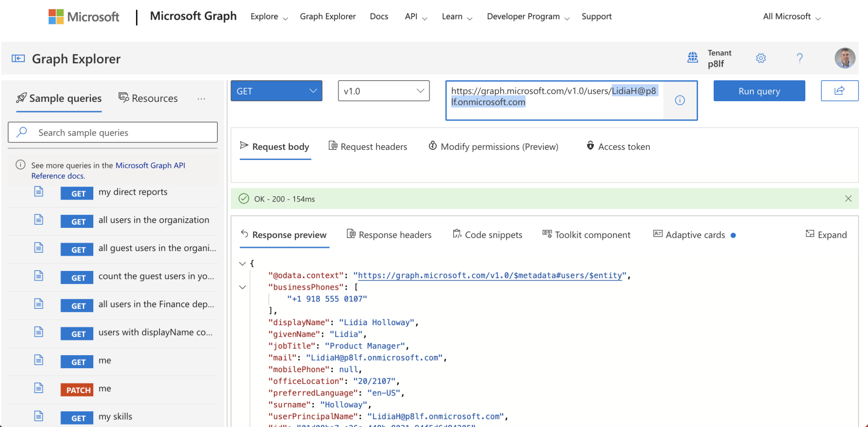The image size is (868, 427).
Task: Open the GET HTTP method dropdown
Action: [276, 91]
